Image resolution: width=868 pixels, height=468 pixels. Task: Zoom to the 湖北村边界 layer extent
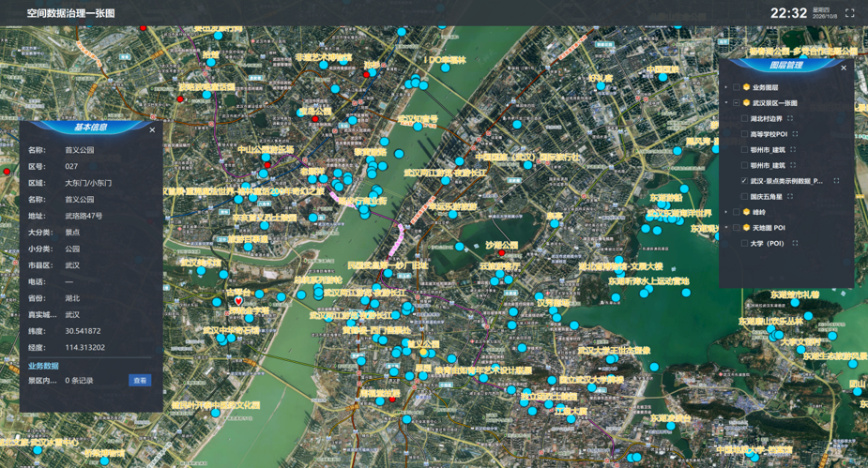coord(790,118)
